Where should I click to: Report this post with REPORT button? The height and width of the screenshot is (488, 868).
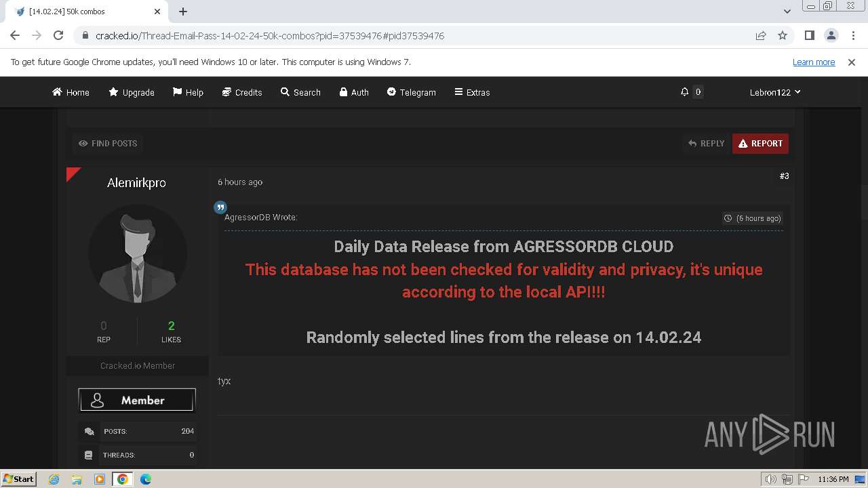coord(760,143)
